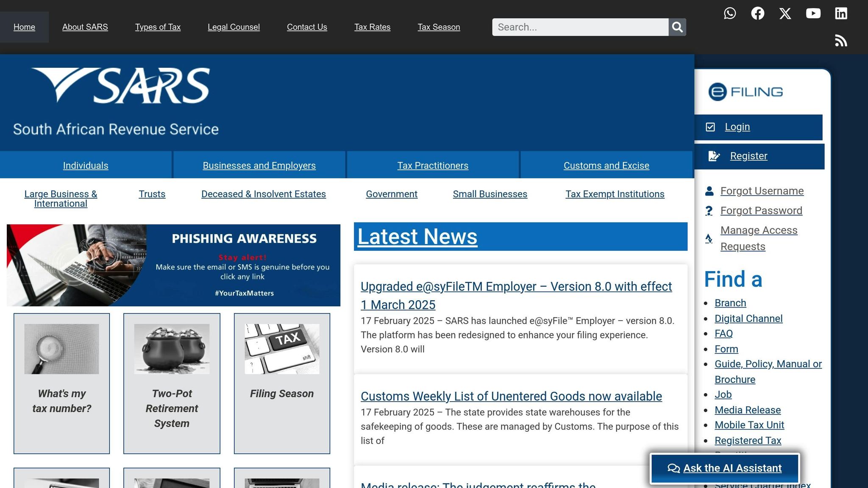The width and height of the screenshot is (868, 488).
Task: Open the Latest News heading link
Action: (x=417, y=237)
